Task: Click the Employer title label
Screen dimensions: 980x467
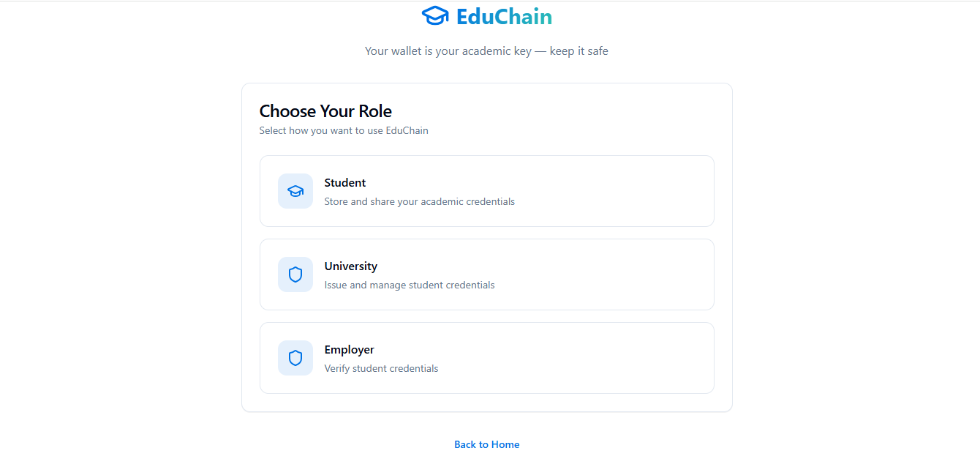Action: coord(350,350)
